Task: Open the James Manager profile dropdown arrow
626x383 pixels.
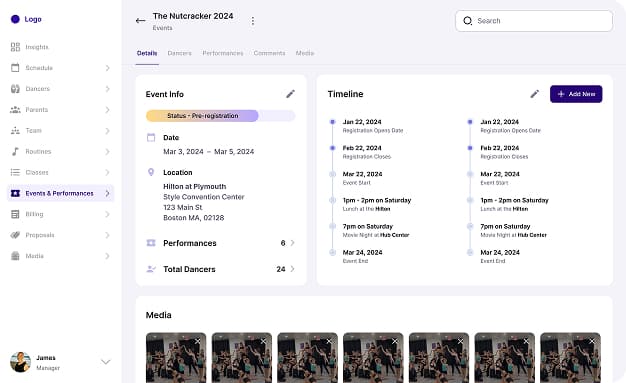Action: 105,362
